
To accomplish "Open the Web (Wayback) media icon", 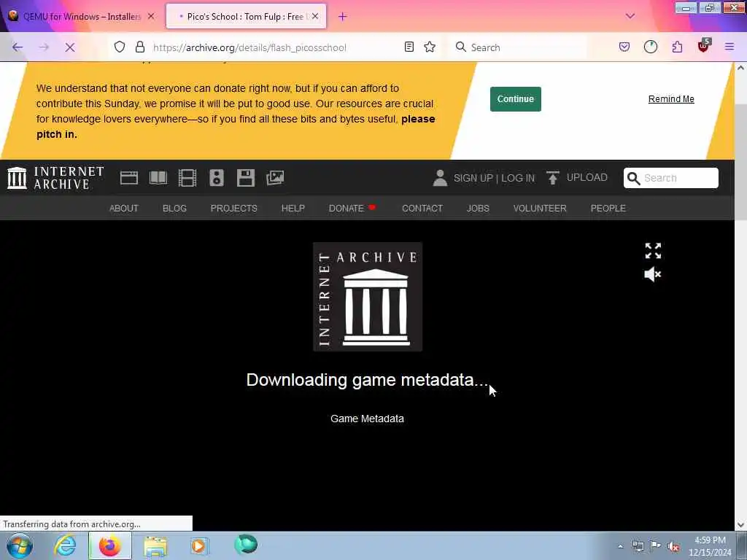I will coord(128,178).
